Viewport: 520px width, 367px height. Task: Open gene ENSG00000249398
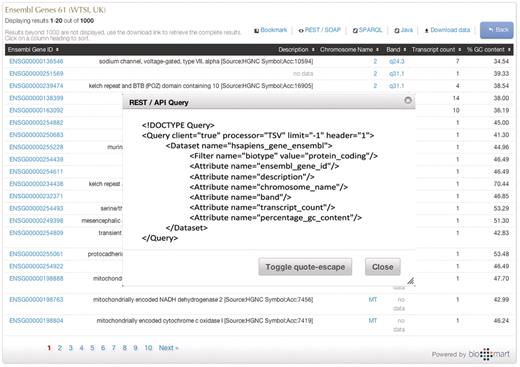pos(36,221)
